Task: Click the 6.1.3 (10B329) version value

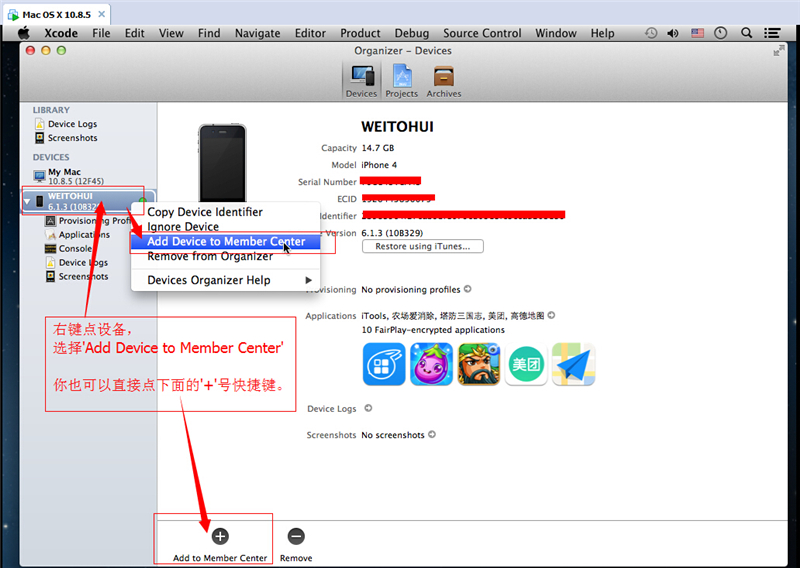Action: coord(392,233)
